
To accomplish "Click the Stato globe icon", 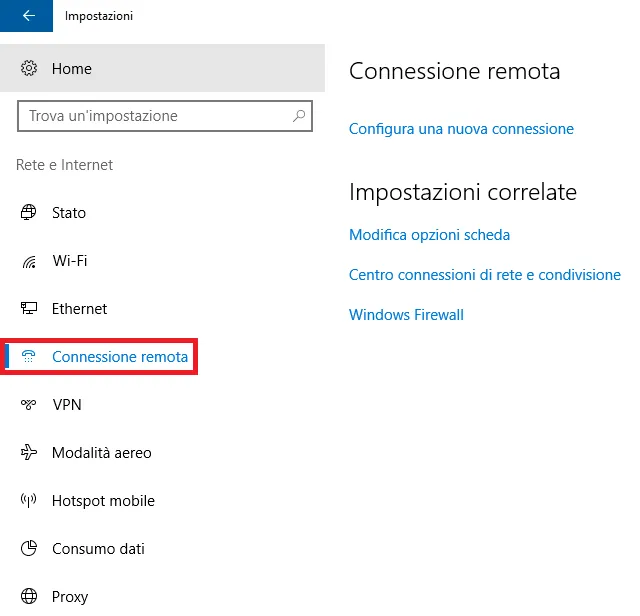I will pyautogui.click(x=29, y=213).
